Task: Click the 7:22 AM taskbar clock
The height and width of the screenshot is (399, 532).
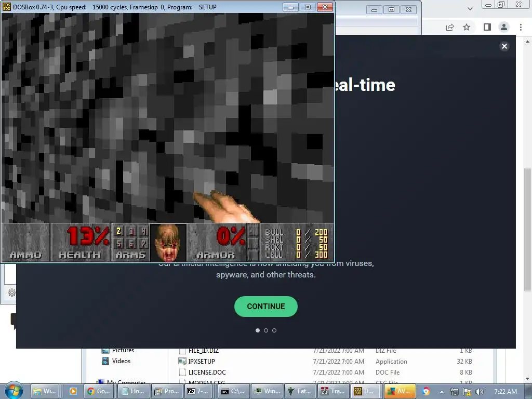Action: (506, 392)
